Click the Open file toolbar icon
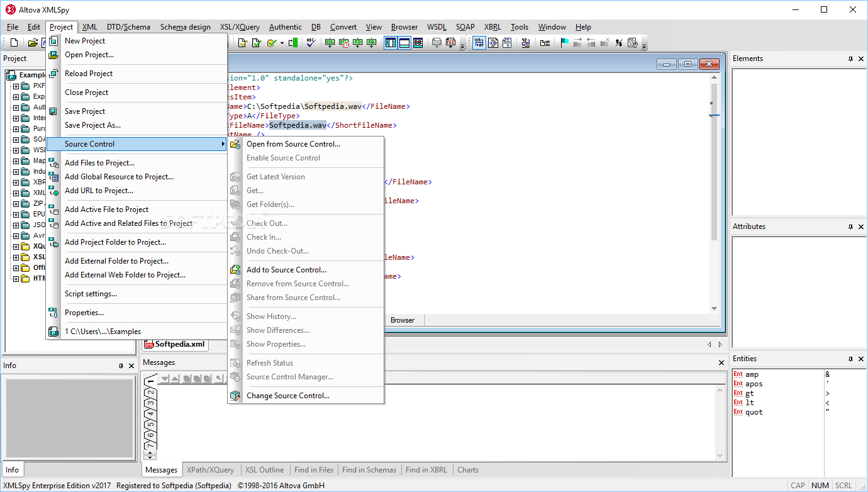The width and height of the screenshot is (868, 492). [x=33, y=43]
